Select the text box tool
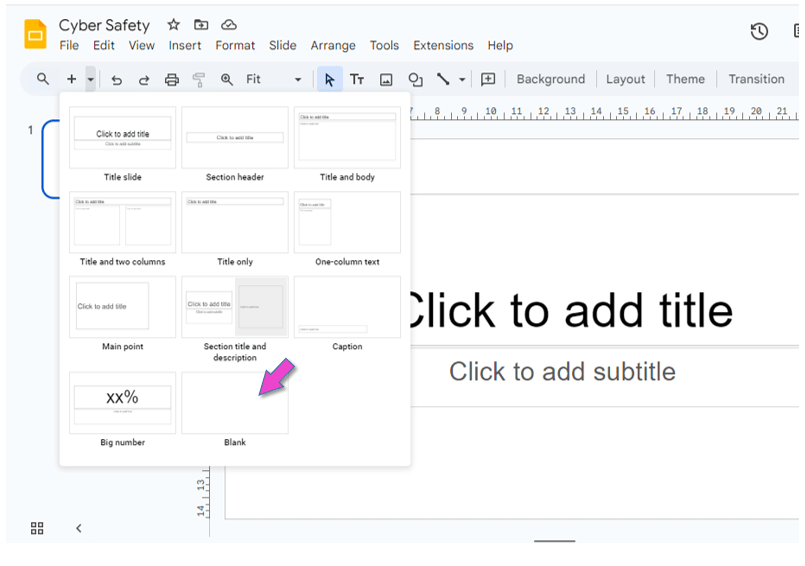 tap(357, 80)
